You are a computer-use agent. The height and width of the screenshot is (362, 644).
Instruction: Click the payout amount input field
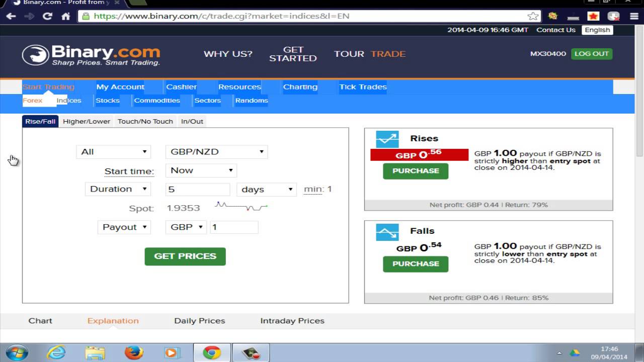click(234, 227)
